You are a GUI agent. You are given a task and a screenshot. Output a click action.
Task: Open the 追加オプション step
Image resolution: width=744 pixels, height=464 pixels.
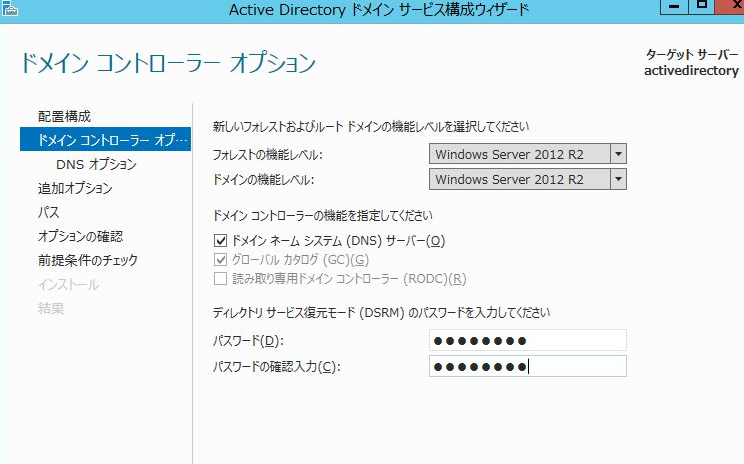[75, 188]
